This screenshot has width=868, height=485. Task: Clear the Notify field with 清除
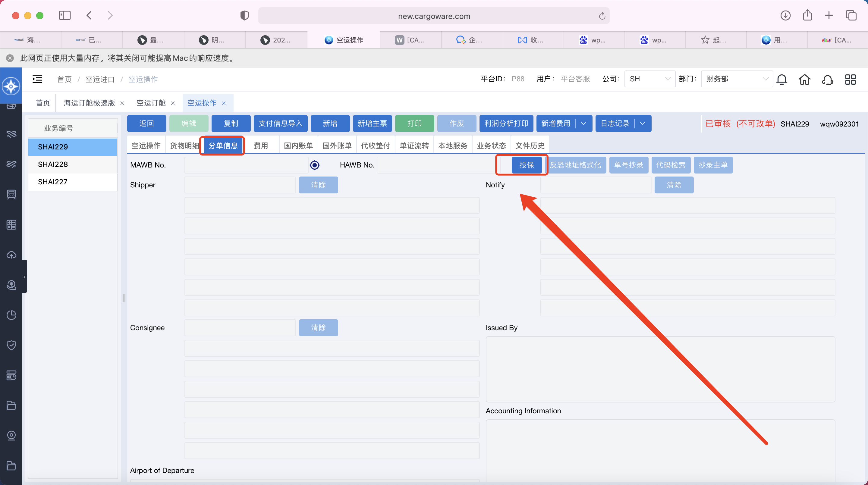(x=674, y=185)
